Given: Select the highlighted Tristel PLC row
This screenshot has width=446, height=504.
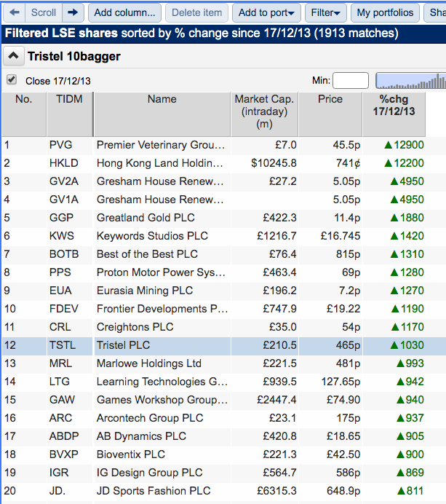Looking at the screenshot, I should click(x=224, y=345).
